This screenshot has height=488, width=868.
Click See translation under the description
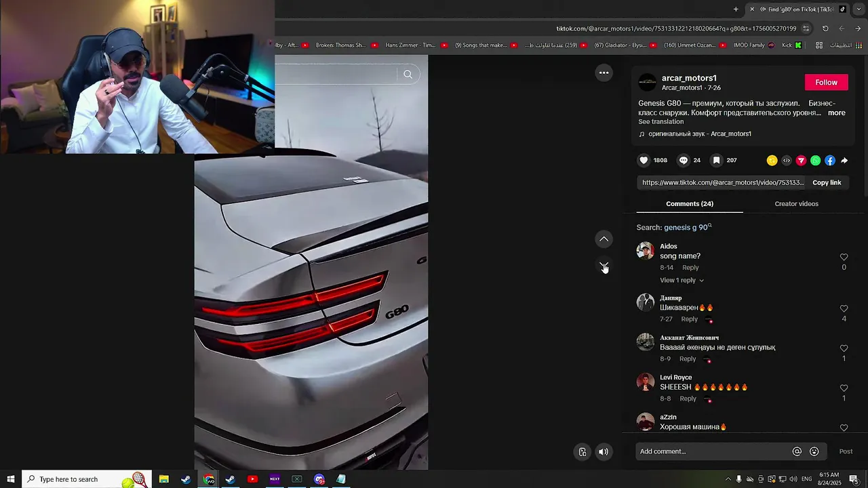pos(660,122)
